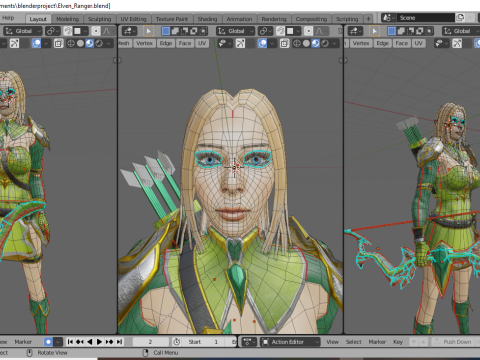
Task: Choose invert selection mode in middle viewport
Action: pyautogui.click(x=194, y=31)
